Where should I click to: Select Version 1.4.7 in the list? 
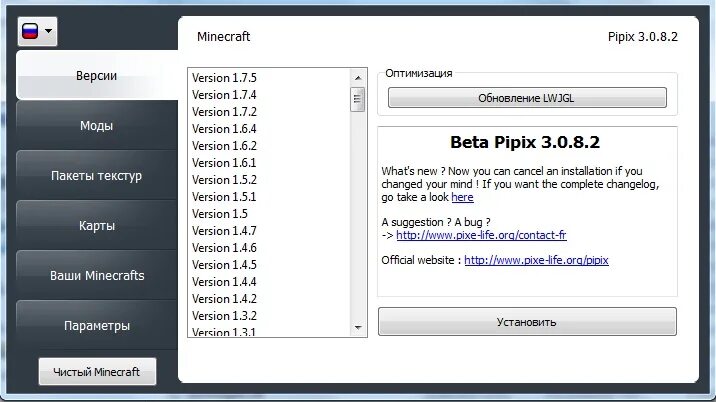(x=269, y=231)
